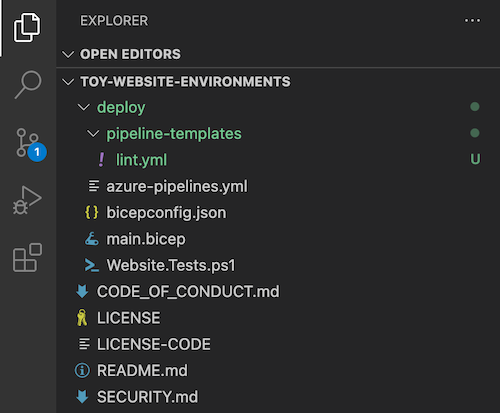Open the Explorer view in activity bar
The image size is (500, 413).
pyautogui.click(x=27, y=27)
